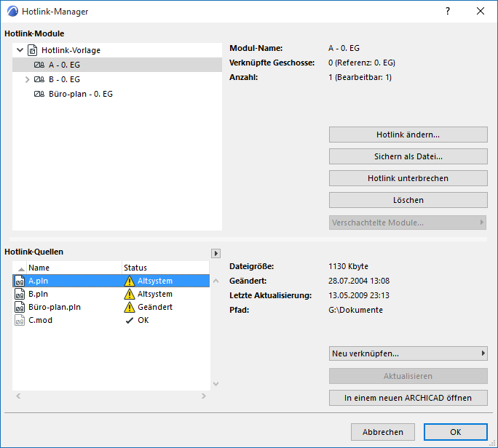Click the 13.05.2009 23:13 update date
Screen dimensions: 498x448
[359, 295]
